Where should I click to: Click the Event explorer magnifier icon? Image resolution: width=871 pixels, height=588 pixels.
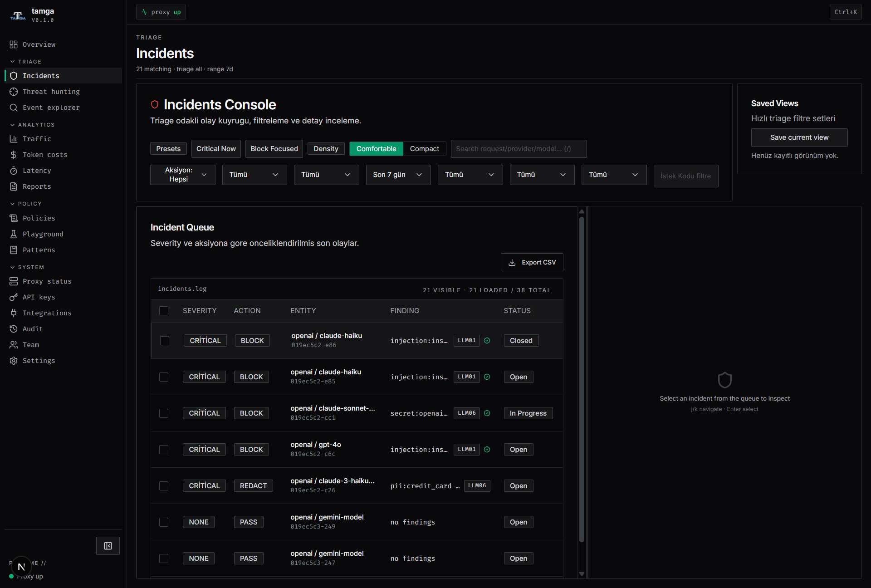(14, 108)
